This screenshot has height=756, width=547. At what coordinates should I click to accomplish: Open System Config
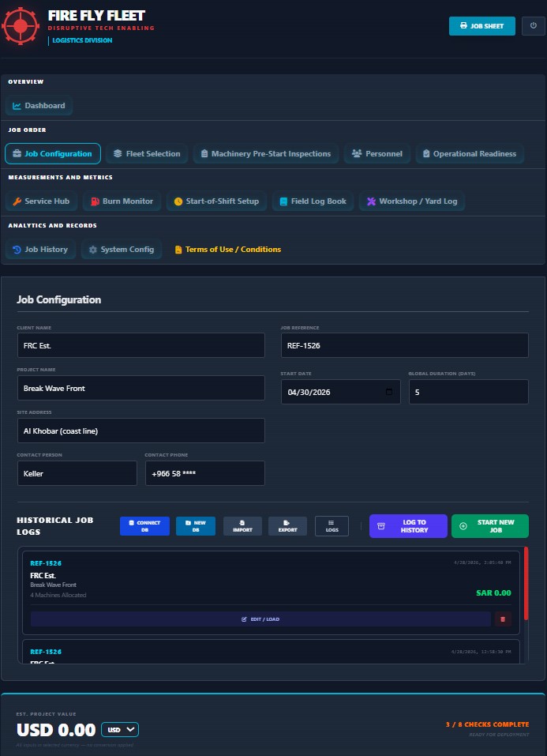pyautogui.click(x=122, y=250)
